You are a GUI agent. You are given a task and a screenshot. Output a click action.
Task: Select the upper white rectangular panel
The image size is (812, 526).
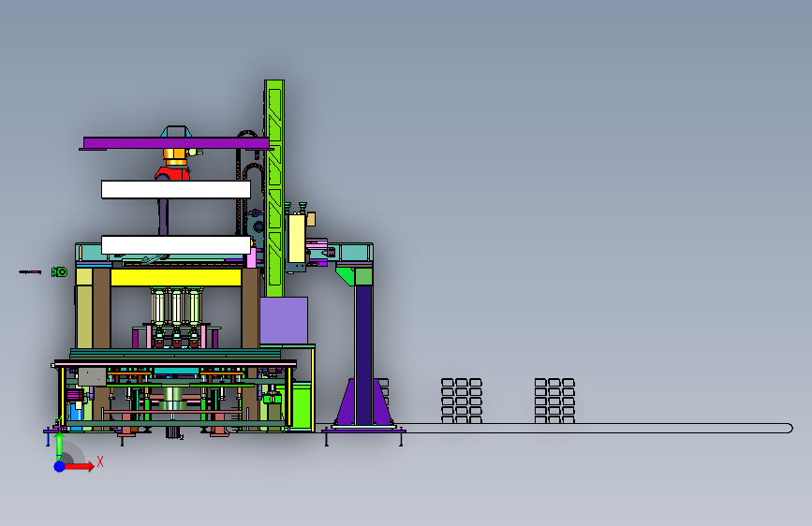[176, 189]
